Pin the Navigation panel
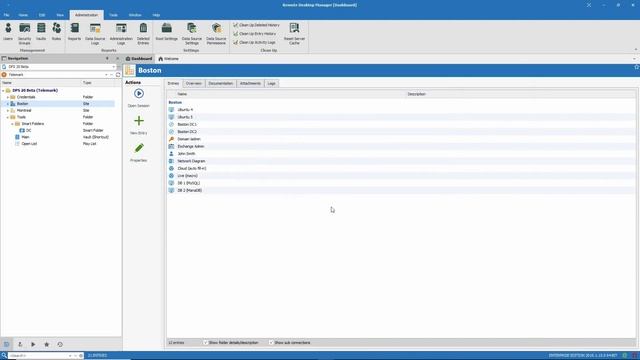 (x=107, y=58)
